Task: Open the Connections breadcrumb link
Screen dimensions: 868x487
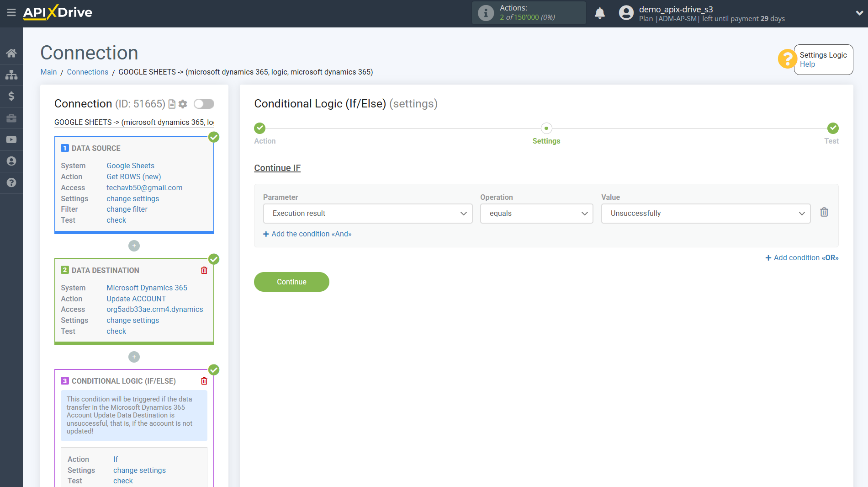Action: (x=88, y=72)
